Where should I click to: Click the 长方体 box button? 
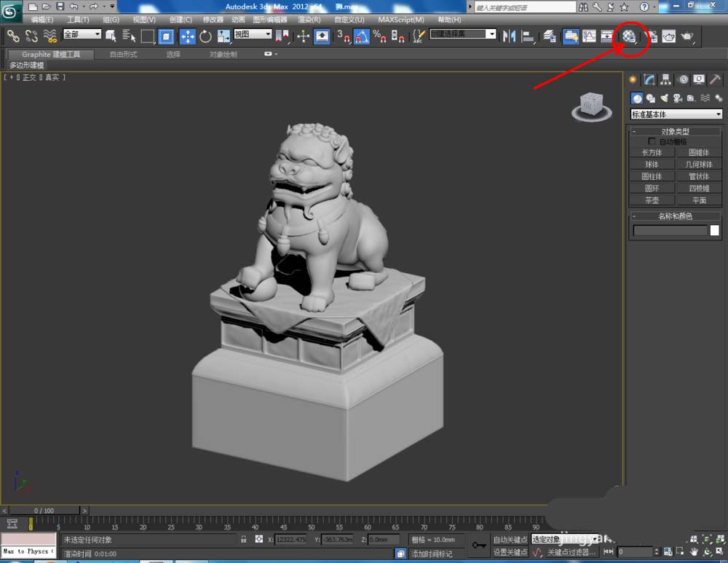click(652, 152)
